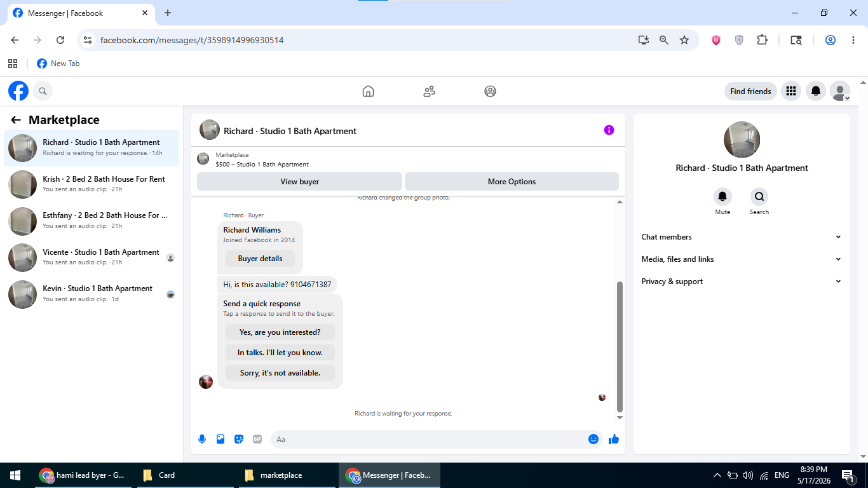Go to Facebook home via logo
The image size is (868, 488).
click(x=18, y=91)
